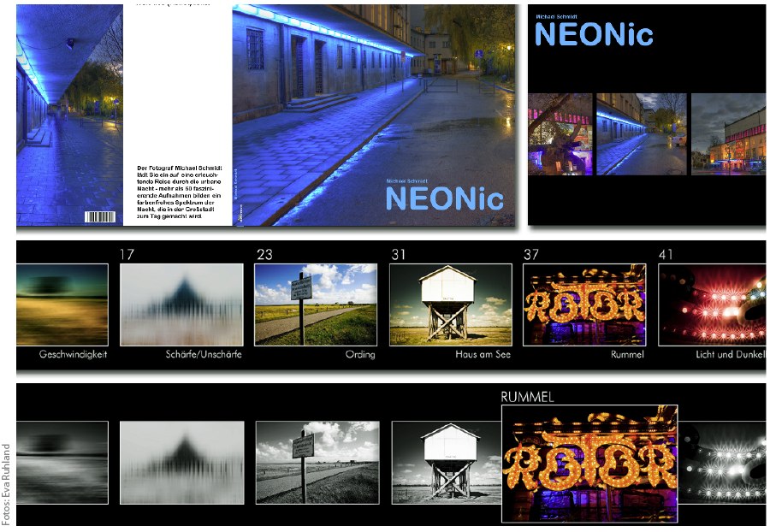Select the grayscale lights thumbnail at the row end
The height and width of the screenshot is (532, 770).
(x=722, y=463)
